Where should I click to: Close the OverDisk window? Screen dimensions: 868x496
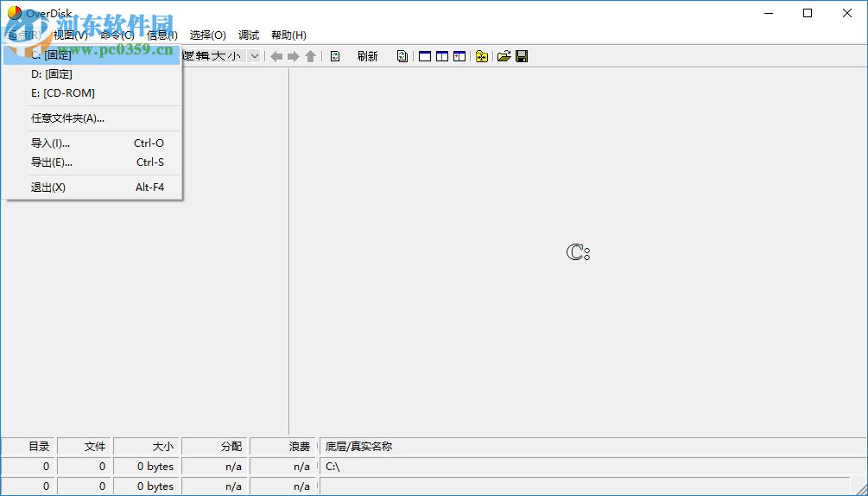[847, 13]
